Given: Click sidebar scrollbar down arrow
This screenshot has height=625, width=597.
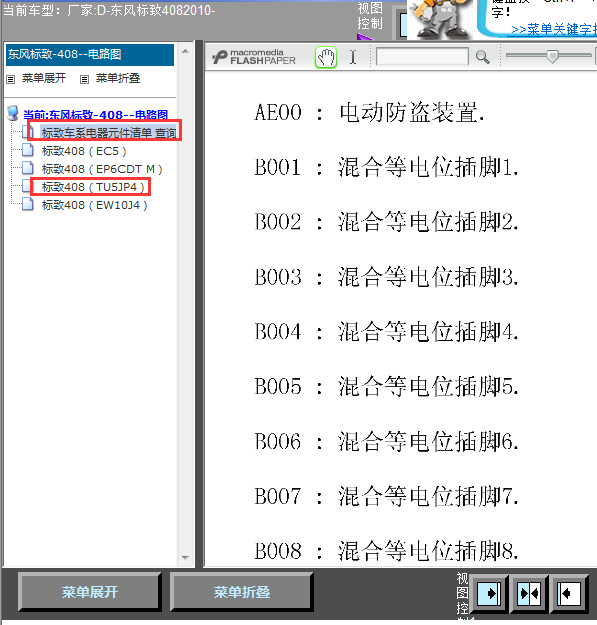Looking at the screenshot, I should coord(185,558).
